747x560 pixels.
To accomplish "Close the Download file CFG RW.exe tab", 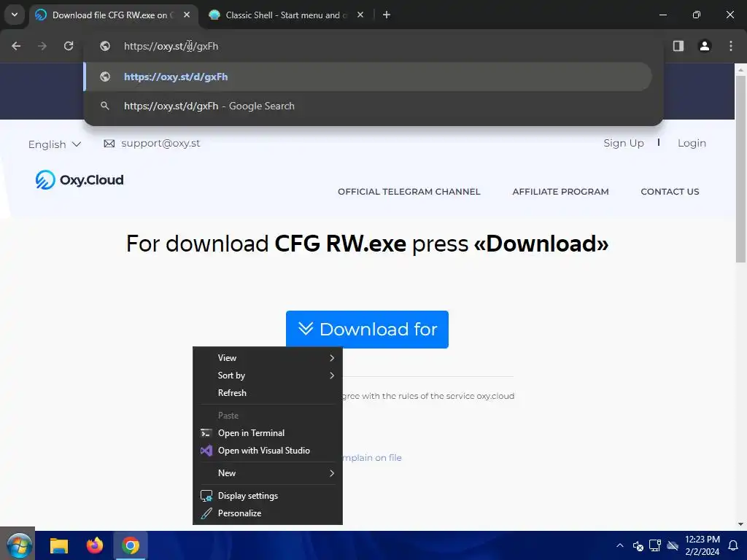I will tap(187, 15).
